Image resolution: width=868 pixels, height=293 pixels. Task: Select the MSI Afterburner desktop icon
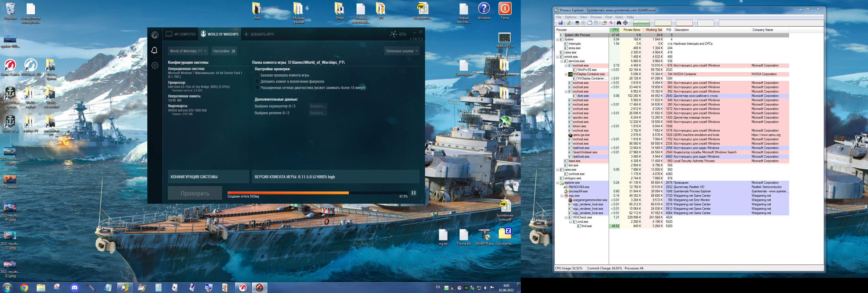(505, 126)
